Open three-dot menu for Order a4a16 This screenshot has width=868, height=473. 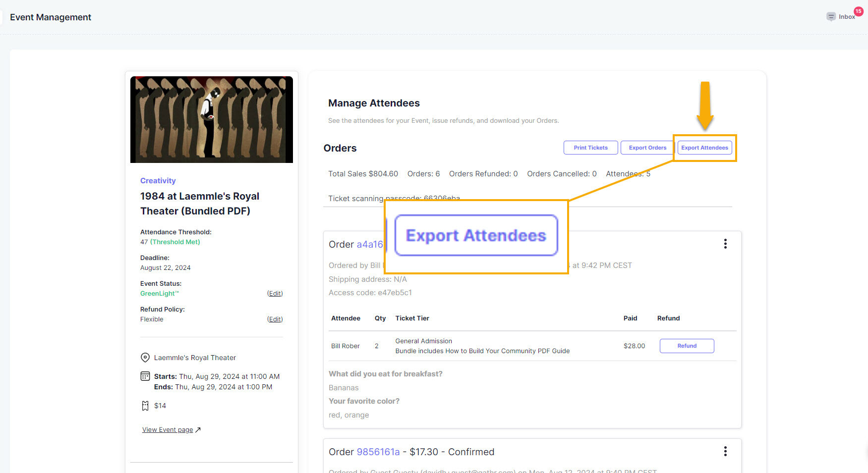(725, 244)
